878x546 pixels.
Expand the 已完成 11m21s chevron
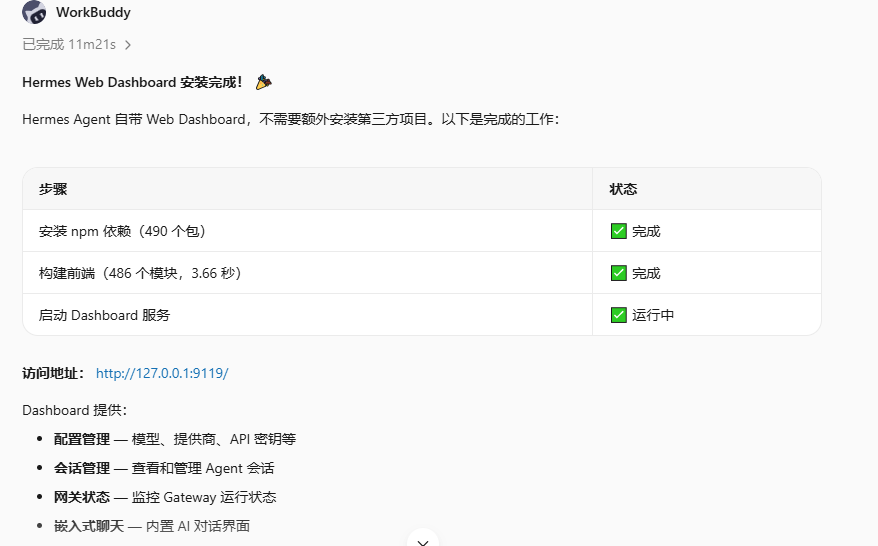(128, 45)
